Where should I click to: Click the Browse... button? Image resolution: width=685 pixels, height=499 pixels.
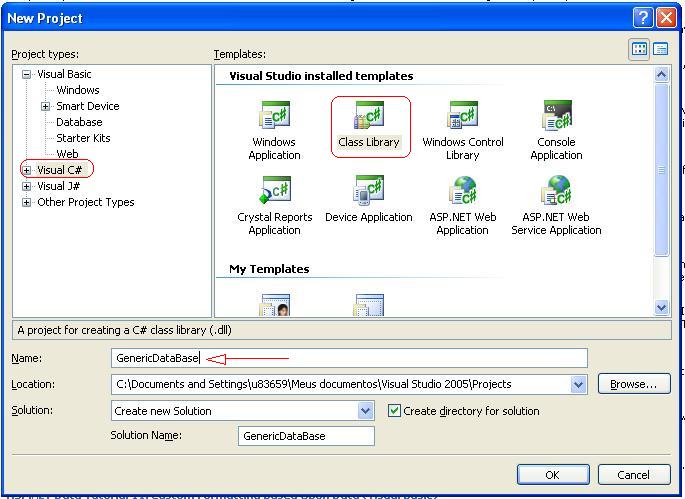633,384
